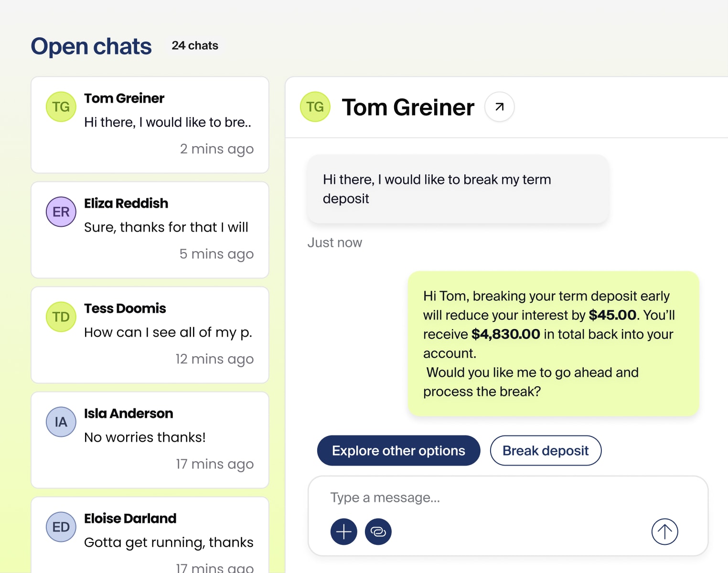Select Eliza Reddish's ER avatar icon
Image resolution: width=728 pixels, height=573 pixels.
[x=61, y=212]
